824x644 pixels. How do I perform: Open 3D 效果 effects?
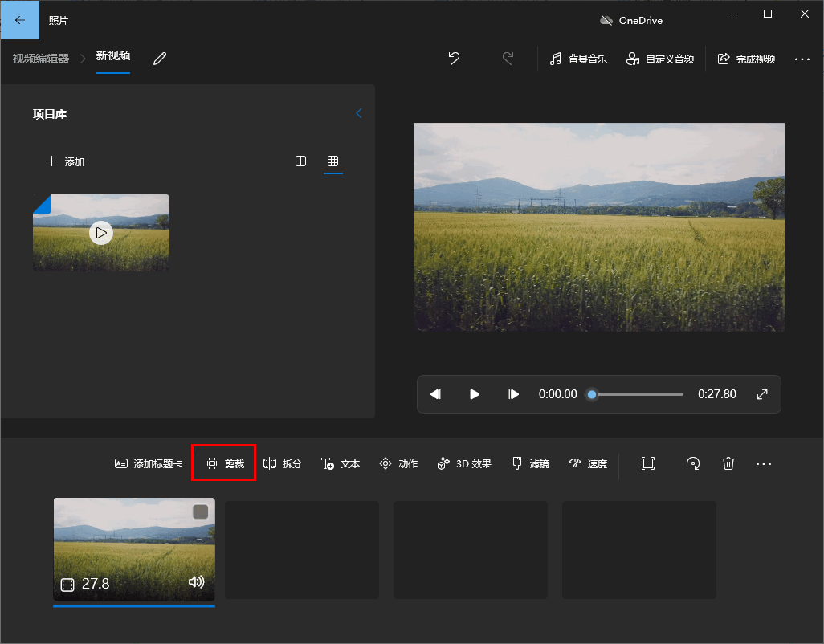tap(464, 463)
